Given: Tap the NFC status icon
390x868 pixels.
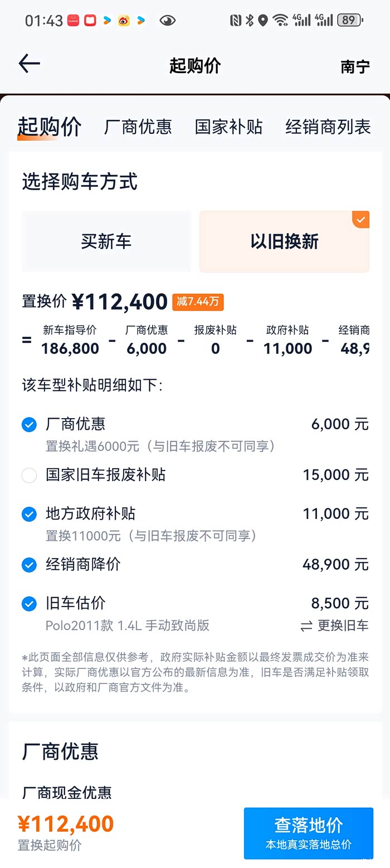Looking at the screenshot, I should 236,21.
